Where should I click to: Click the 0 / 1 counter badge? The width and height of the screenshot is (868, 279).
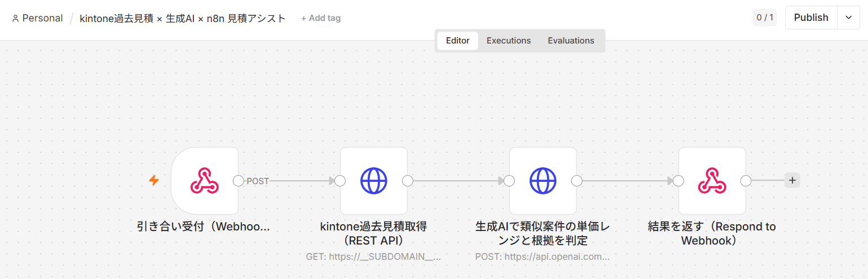click(x=765, y=18)
